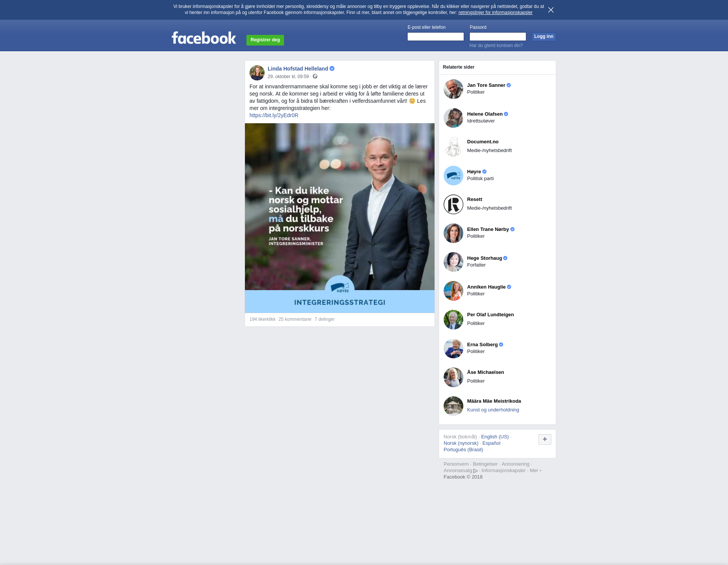Open Document.no page name

point(483,142)
